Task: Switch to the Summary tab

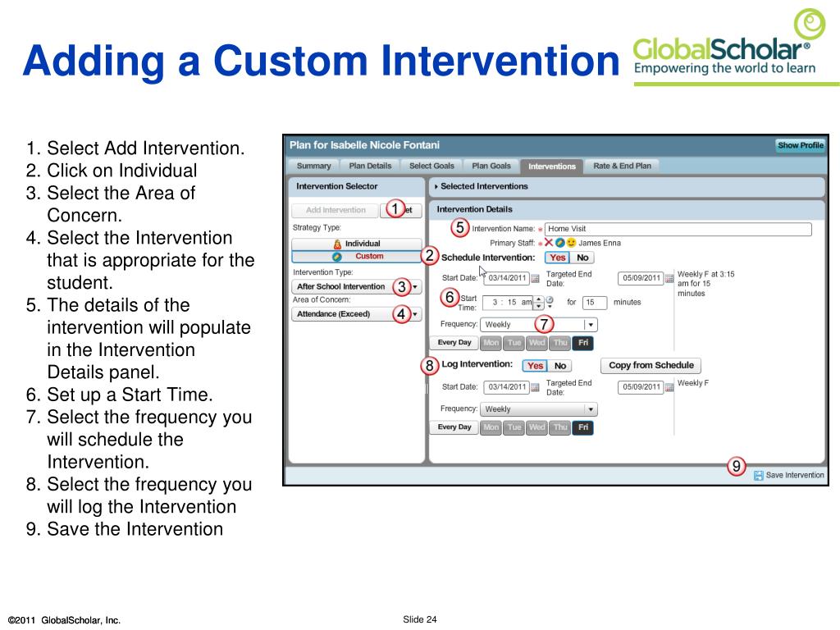Action: click(313, 166)
